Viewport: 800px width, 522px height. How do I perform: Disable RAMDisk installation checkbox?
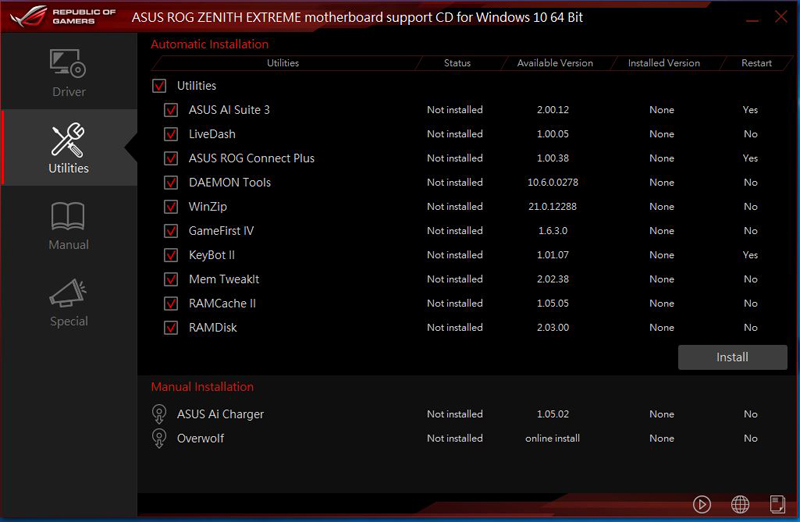click(171, 328)
